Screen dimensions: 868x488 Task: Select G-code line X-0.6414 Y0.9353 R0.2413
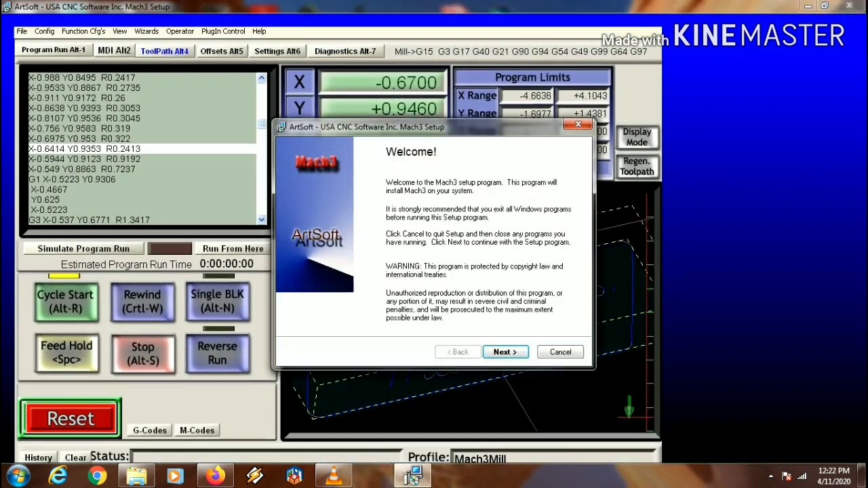click(142, 148)
